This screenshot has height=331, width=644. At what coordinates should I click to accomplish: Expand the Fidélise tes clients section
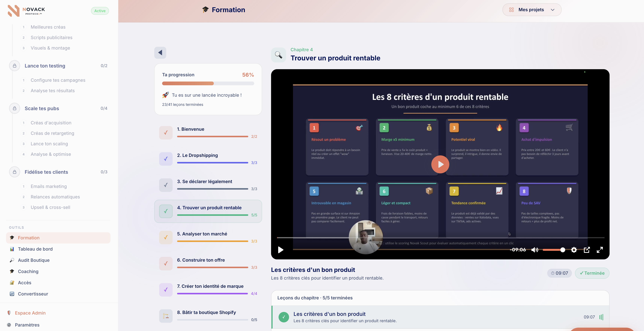coord(46,172)
